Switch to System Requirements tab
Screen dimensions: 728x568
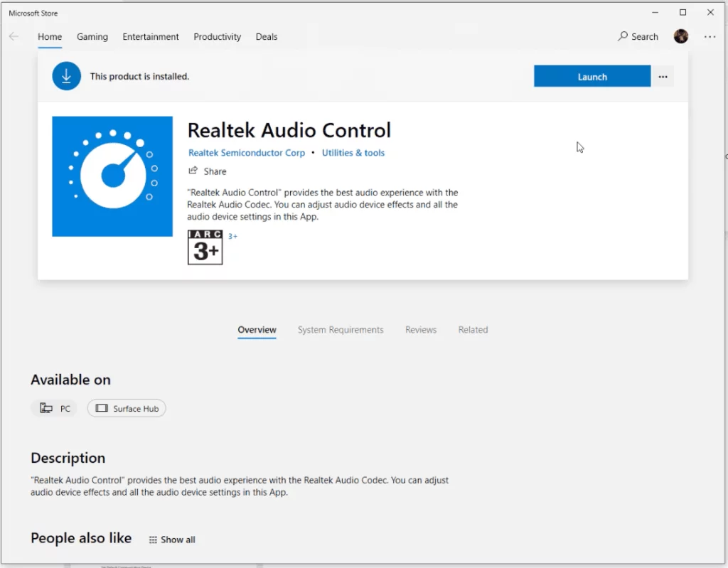click(341, 330)
